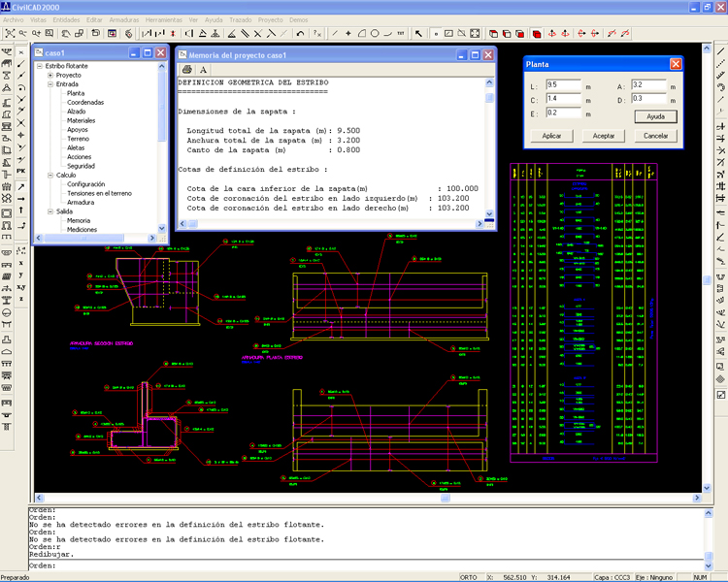Expand the Proyecto tree node
Image resolution: width=728 pixels, height=582 pixels.
[50, 75]
